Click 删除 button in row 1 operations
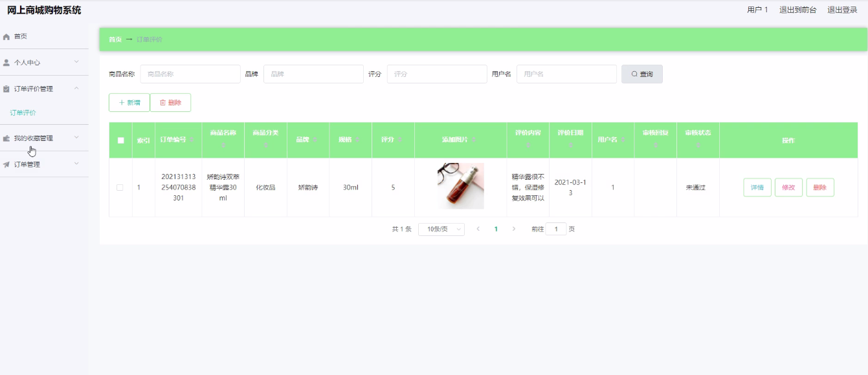Viewport: 868px width, 375px height. point(820,187)
